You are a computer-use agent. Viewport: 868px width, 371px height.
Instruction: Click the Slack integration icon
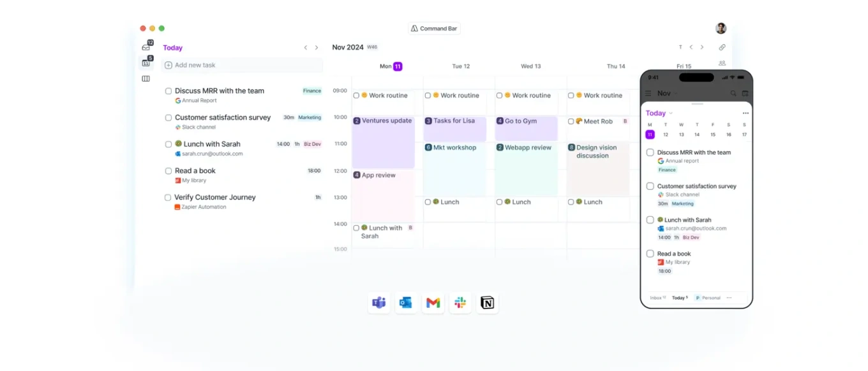tap(460, 303)
